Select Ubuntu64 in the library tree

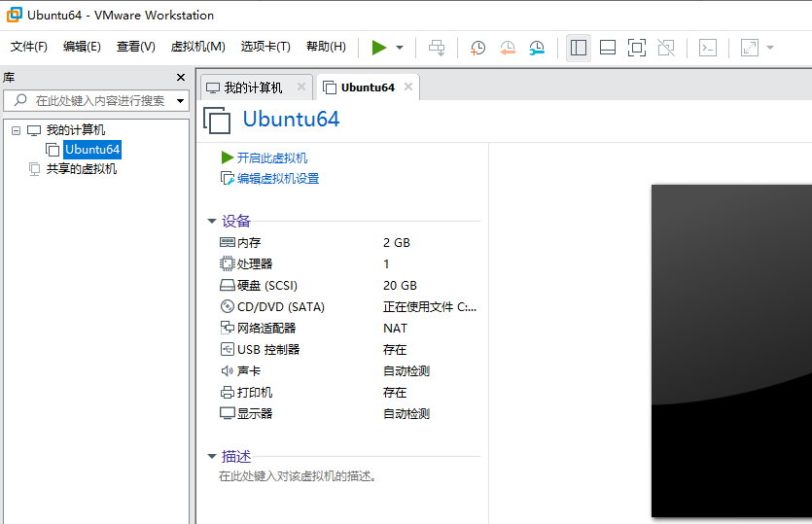92,150
